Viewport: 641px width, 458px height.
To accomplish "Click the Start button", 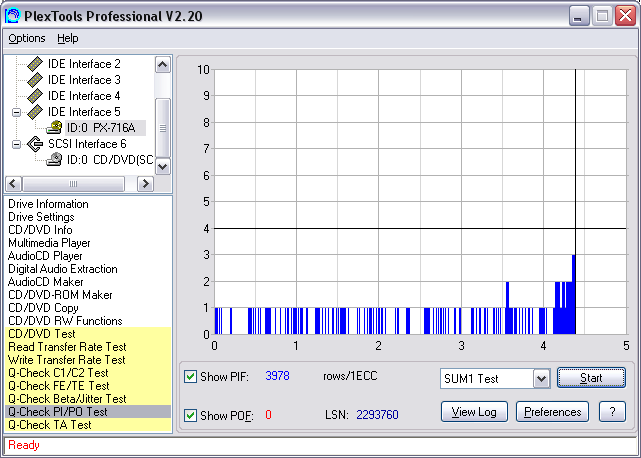I will click(591, 378).
